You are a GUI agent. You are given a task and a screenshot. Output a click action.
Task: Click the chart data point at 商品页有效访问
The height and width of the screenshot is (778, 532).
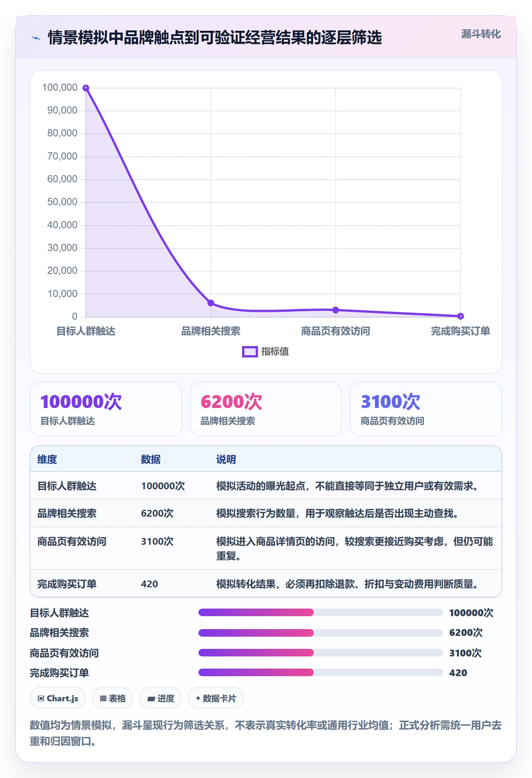[x=336, y=310]
